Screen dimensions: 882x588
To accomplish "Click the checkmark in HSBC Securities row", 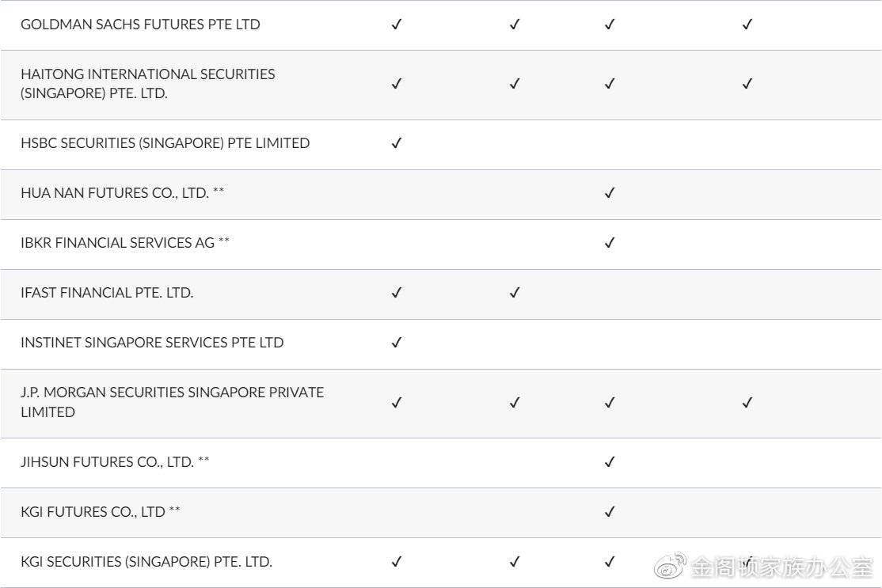I will [x=397, y=143].
